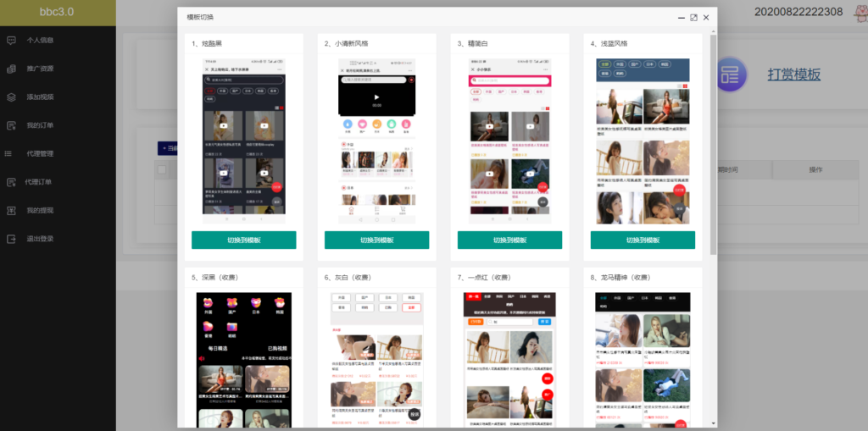Viewport: 868px width, 431px height.
Task: Minimize the 模板切换 dialog
Action: pyautogui.click(x=681, y=17)
